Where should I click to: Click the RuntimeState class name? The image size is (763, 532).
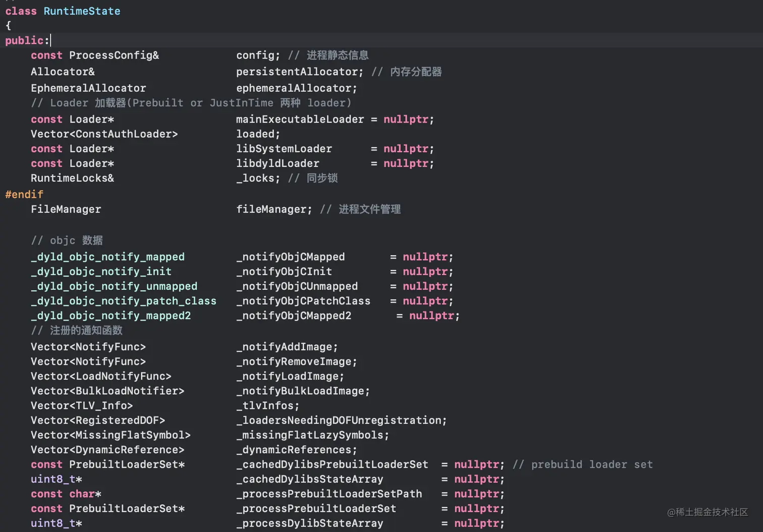coord(82,11)
